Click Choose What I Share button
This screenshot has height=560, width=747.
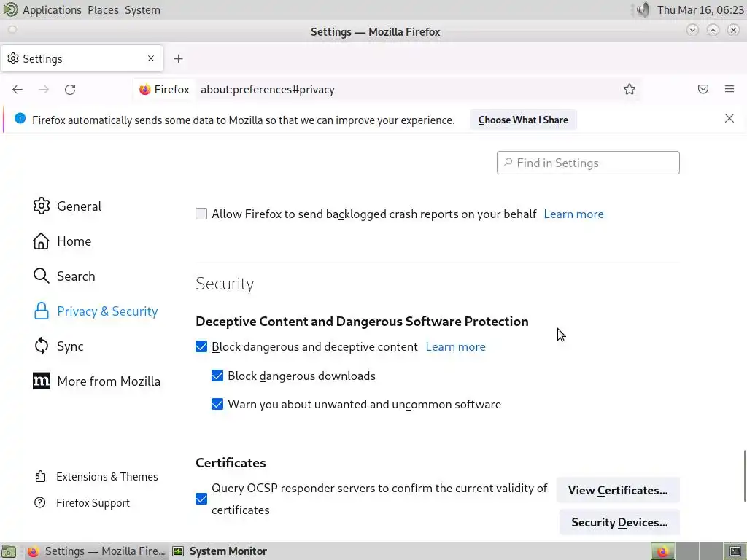[x=523, y=120]
